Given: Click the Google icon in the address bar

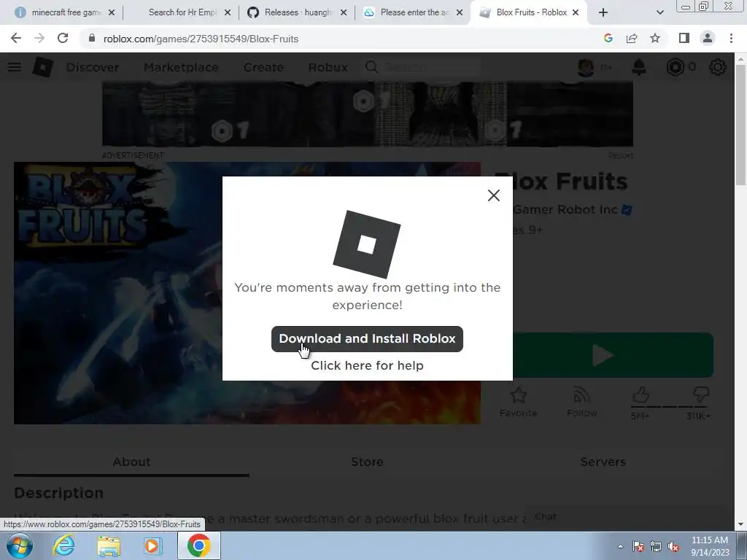Looking at the screenshot, I should tap(608, 39).
